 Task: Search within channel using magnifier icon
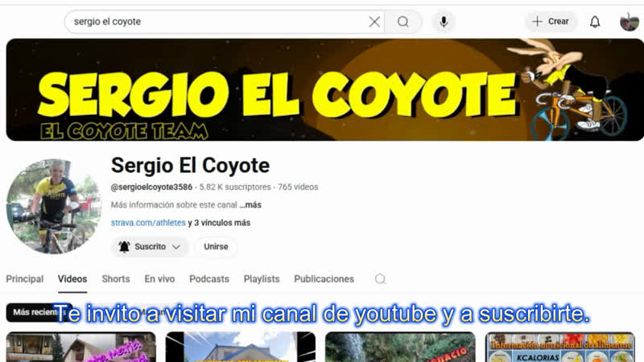(380, 279)
